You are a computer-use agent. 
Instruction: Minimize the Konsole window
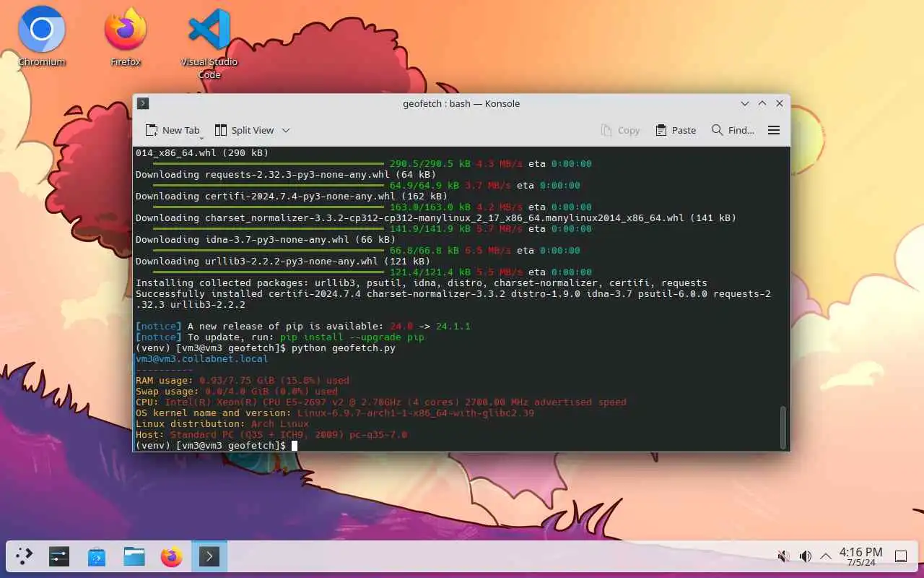click(745, 103)
